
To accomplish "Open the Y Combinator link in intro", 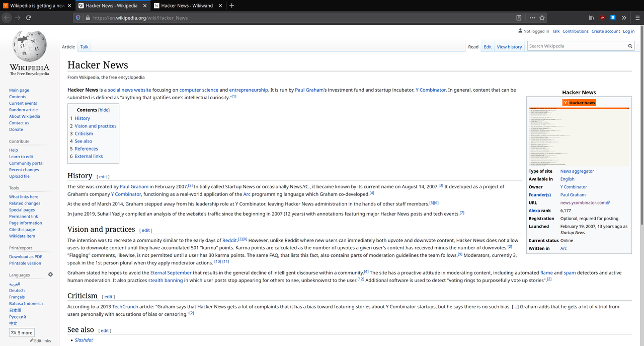I will pos(431,90).
